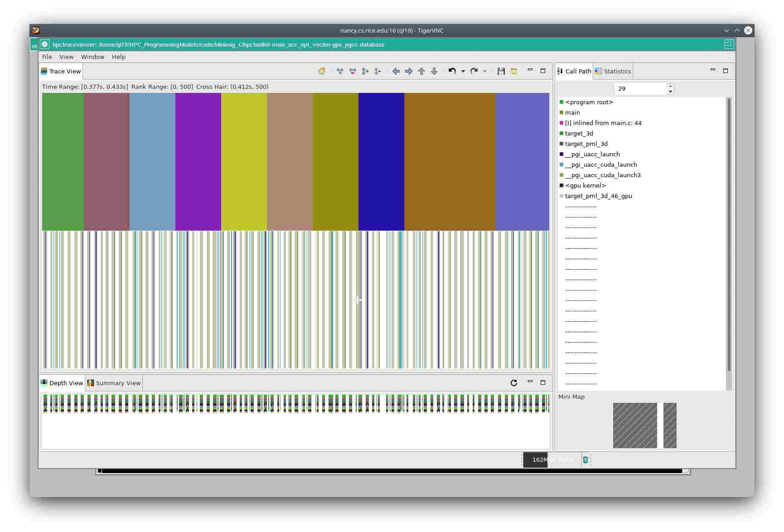The height and width of the screenshot is (532, 784).
Task: Click the large Mini Map hatched region
Action: [635, 426]
